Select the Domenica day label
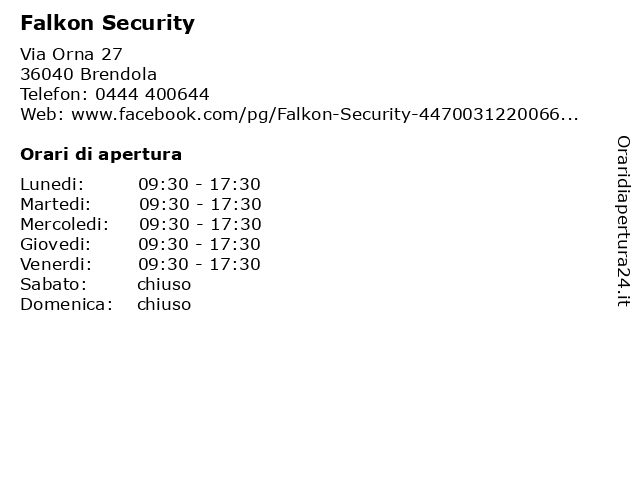 (67, 304)
